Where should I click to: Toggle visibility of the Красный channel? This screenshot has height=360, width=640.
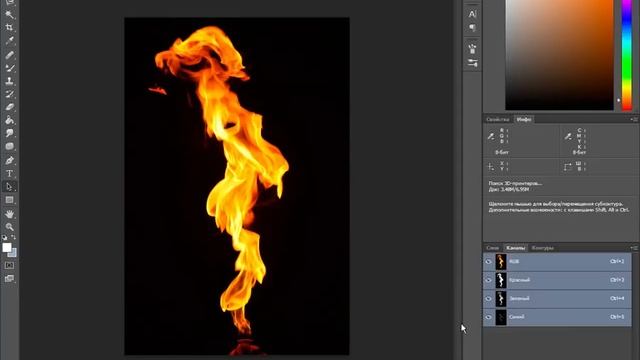(489, 280)
